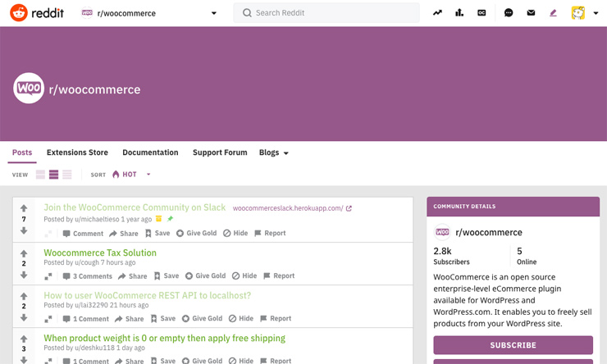Upvote the free shipping product weight post

point(24,339)
